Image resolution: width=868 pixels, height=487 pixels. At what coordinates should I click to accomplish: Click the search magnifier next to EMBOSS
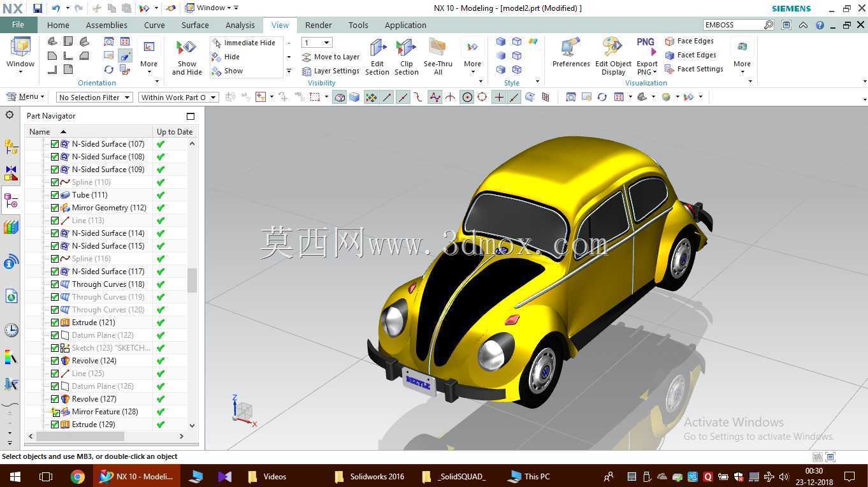pyautogui.click(x=769, y=25)
